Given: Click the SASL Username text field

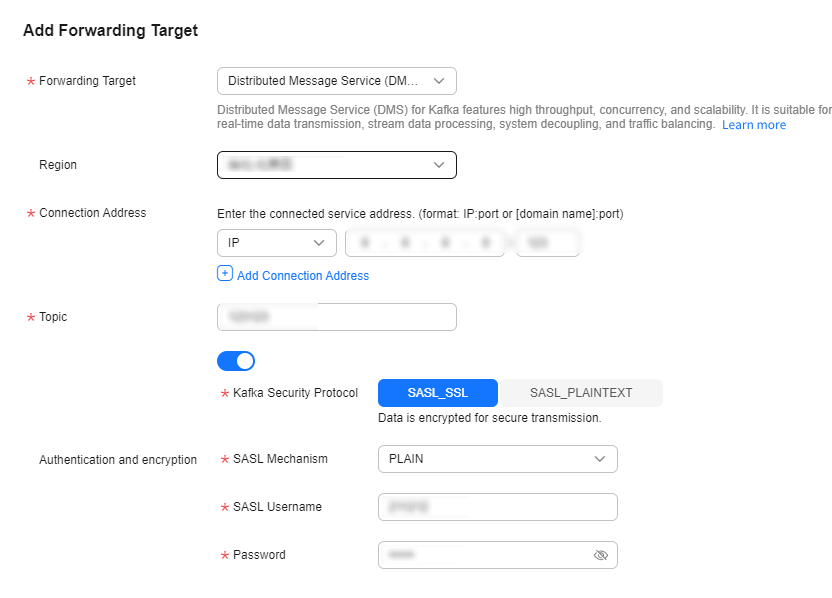Looking at the screenshot, I should [x=498, y=507].
